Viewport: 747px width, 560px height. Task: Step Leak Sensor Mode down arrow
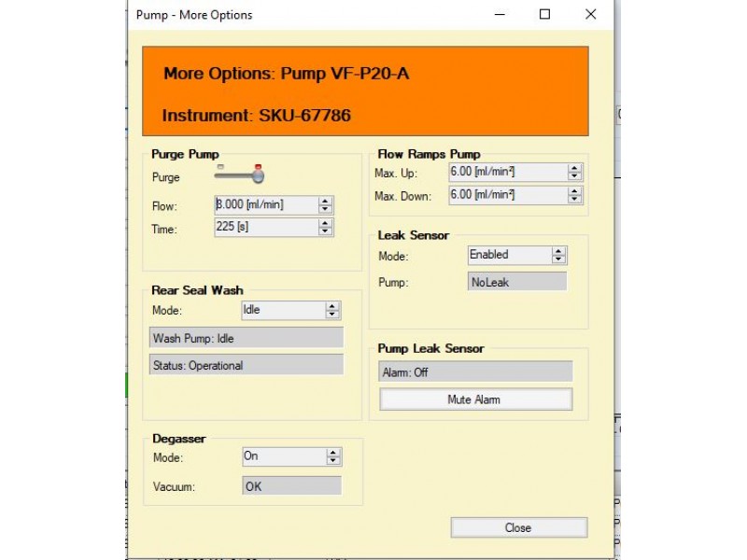(x=558, y=259)
